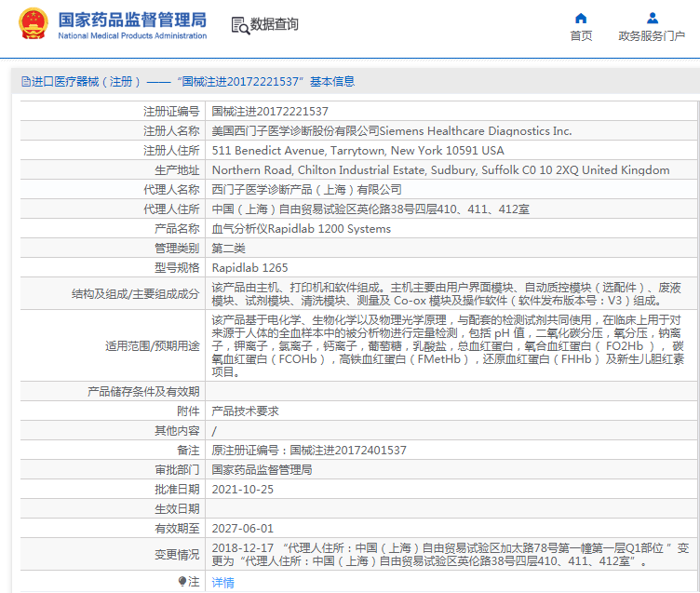Click the 注册人名称 label
Image resolution: width=700 pixels, height=593 pixels.
171,131
